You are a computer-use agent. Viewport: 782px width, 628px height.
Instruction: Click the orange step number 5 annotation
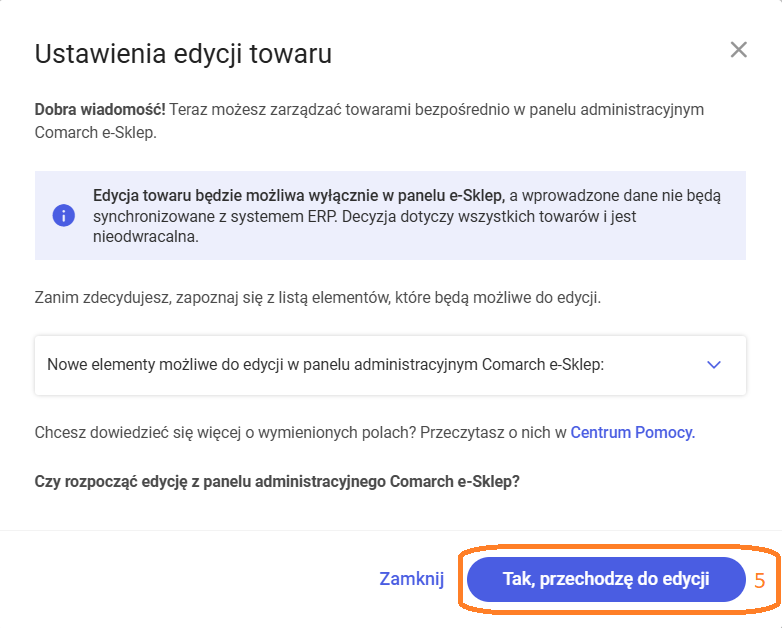pyautogui.click(x=759, y=581)
